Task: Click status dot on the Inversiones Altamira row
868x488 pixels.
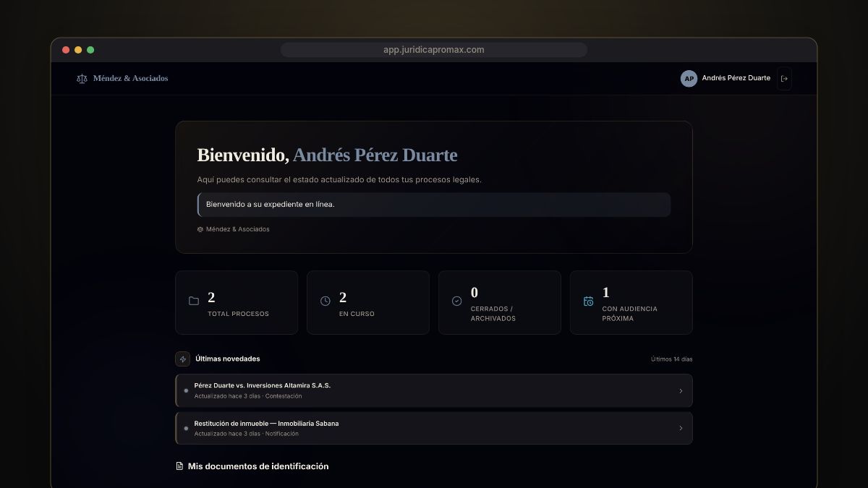Action: [x=186, y=390]
